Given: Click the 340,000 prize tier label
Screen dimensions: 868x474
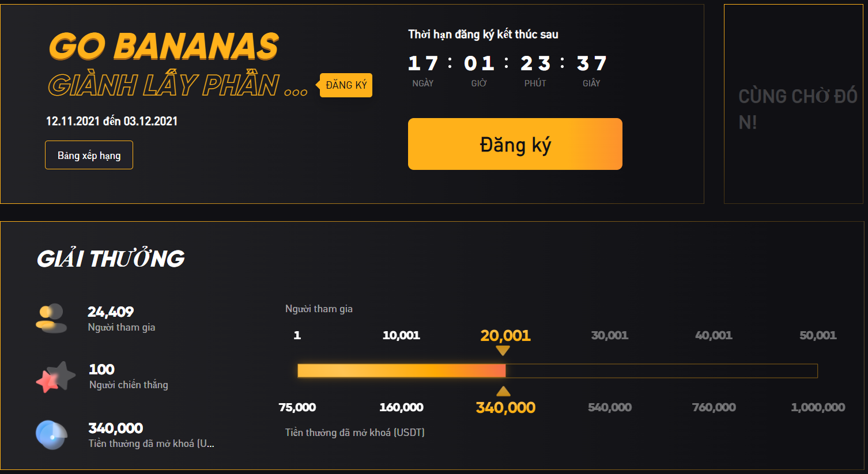Looking at the screenshot, I should (x=505, y=408).
